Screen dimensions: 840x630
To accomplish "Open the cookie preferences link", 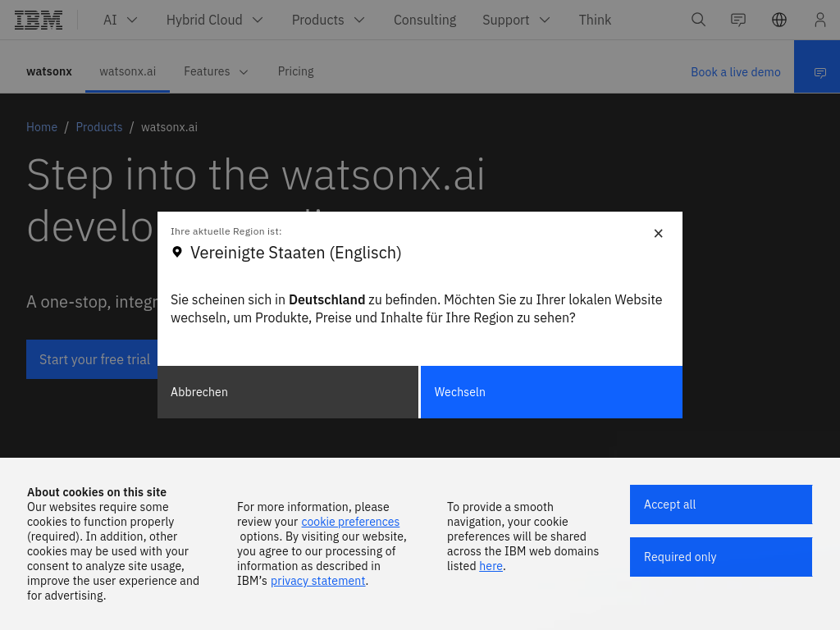I will (350, 522).
